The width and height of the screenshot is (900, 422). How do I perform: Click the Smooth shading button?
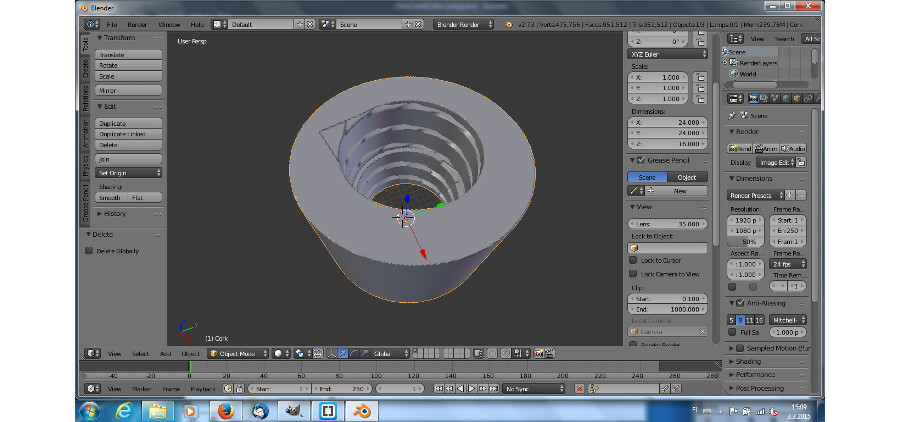pos(110,198)
